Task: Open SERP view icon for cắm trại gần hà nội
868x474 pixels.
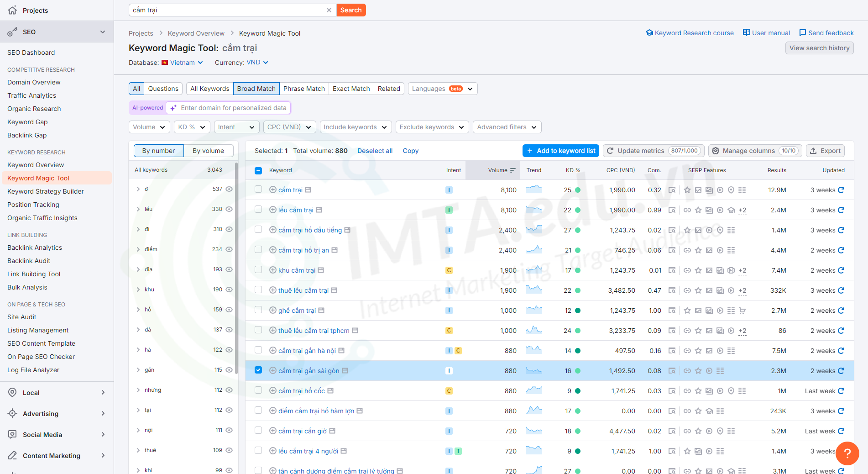Action: coord(672,351)
